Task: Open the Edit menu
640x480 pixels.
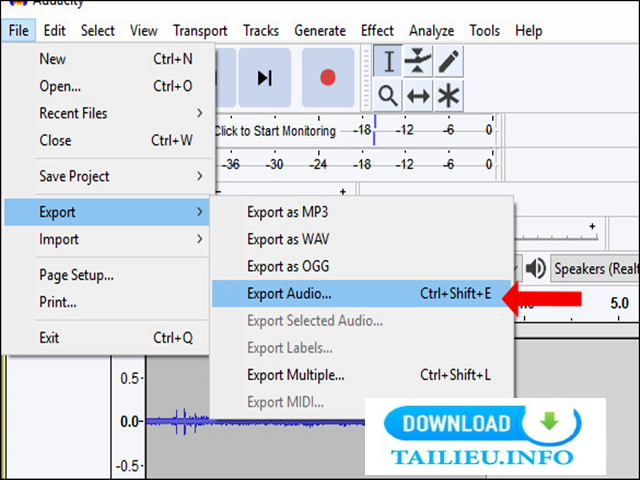Action: tap(54, 31)
